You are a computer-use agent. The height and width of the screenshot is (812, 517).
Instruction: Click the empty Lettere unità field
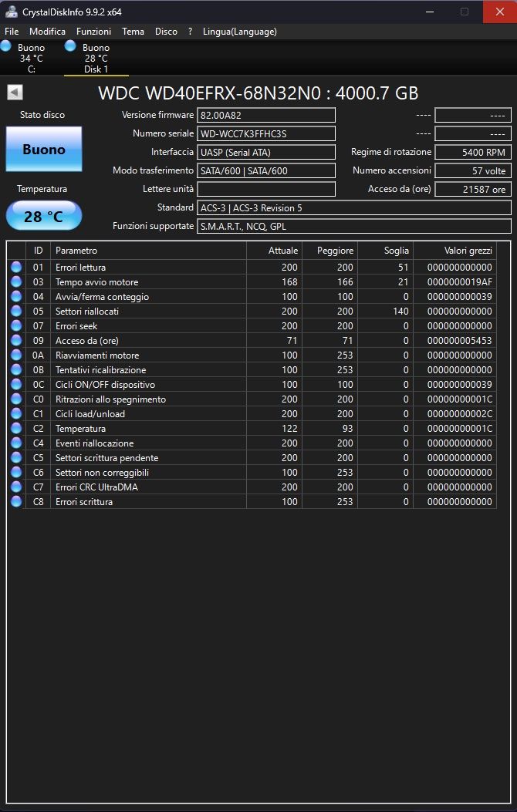click(x=266, y=189)
